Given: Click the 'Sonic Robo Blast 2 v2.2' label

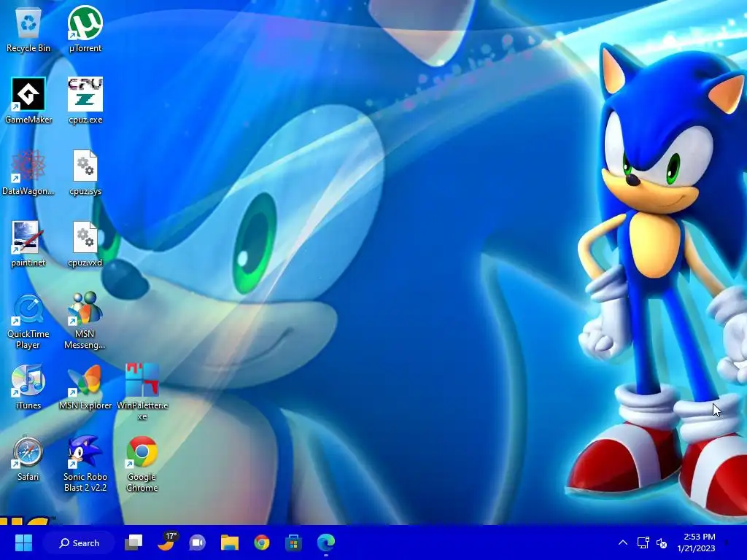Looking at the screenshot, I should click(x=85, y=482).
